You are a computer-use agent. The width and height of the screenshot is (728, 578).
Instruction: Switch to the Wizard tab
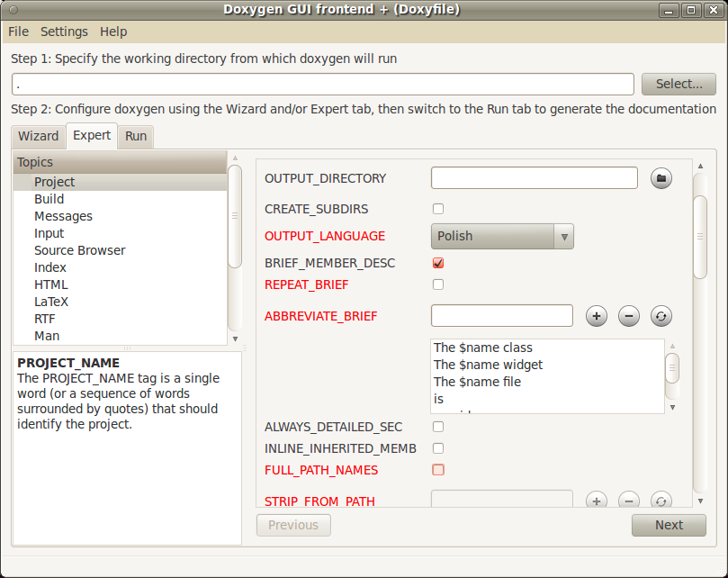pos(39,136)
